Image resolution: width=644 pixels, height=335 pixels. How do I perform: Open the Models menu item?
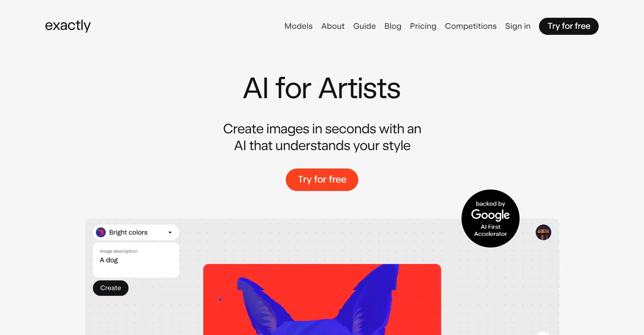[x=299, y=26]
